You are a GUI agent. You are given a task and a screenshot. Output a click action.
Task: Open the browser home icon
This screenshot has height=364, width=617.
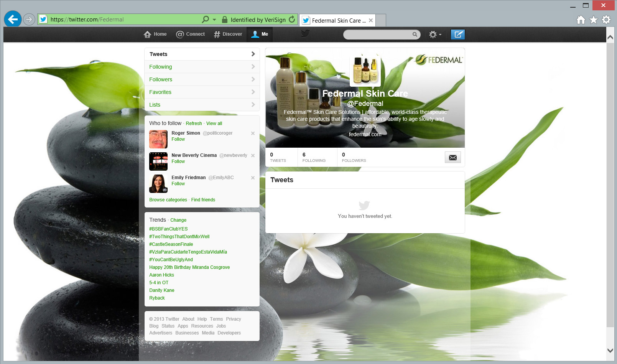pos(581,20)
